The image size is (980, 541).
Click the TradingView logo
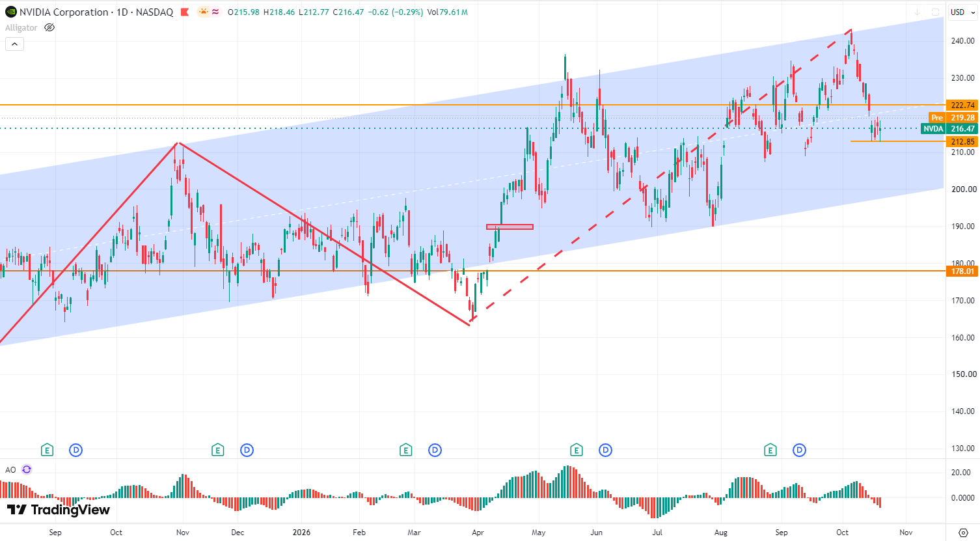[x=58, y=510]
